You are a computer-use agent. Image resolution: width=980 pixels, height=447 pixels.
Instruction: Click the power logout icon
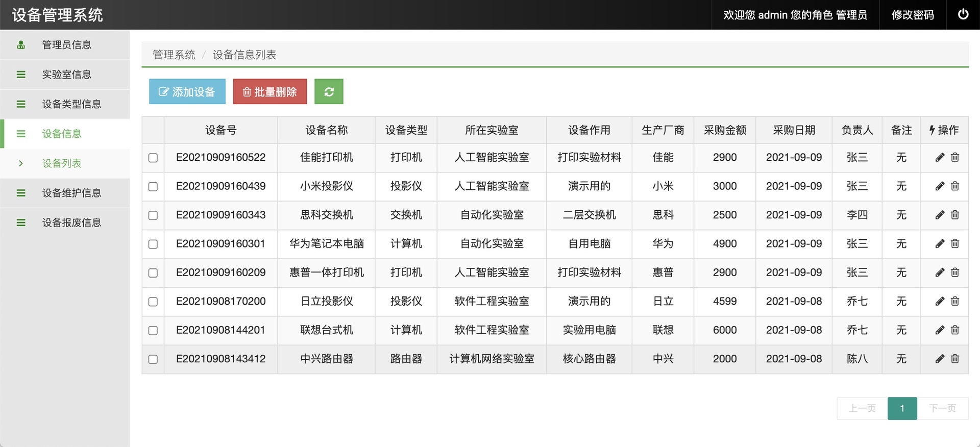pos(963,14)
